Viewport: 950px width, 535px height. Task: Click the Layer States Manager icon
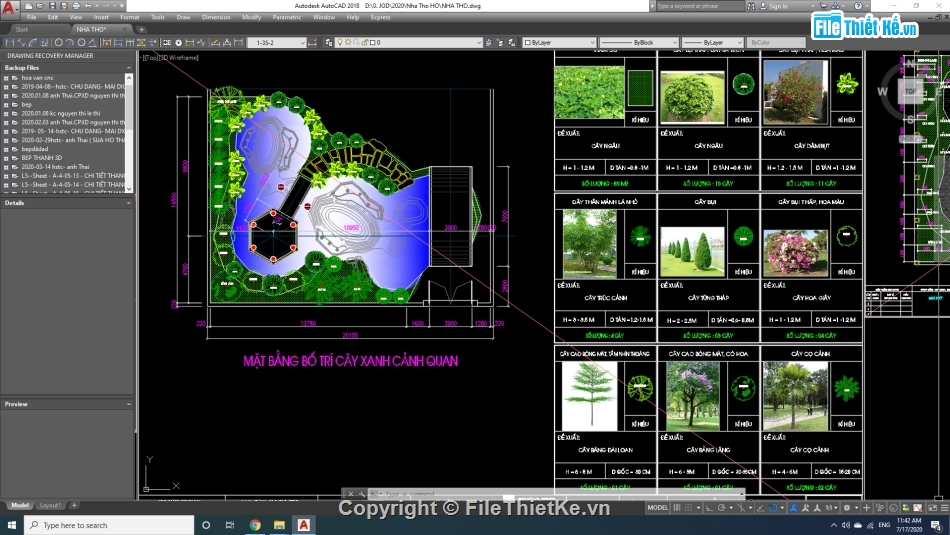coord(511,42)
